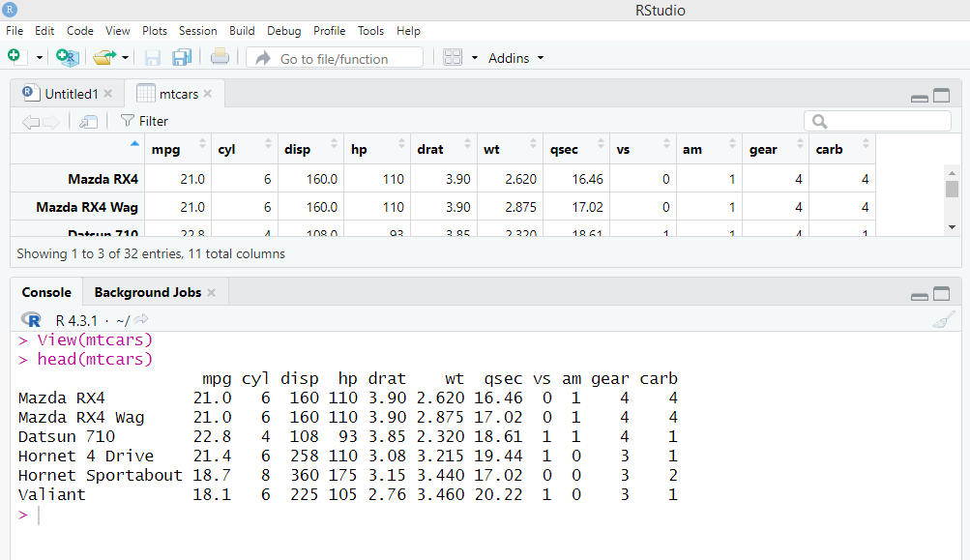Click the New File icon
970x560 pixels.
point(14,57)
